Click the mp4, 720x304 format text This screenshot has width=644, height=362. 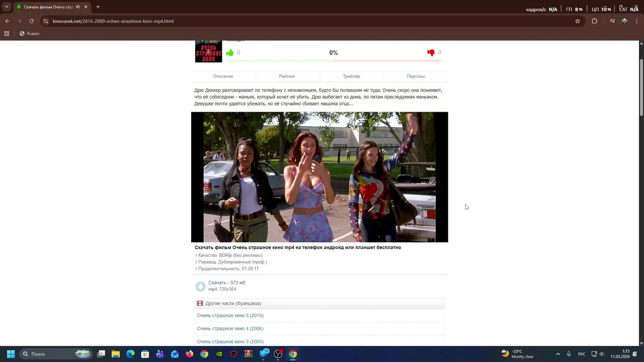(x=222, y=289)
